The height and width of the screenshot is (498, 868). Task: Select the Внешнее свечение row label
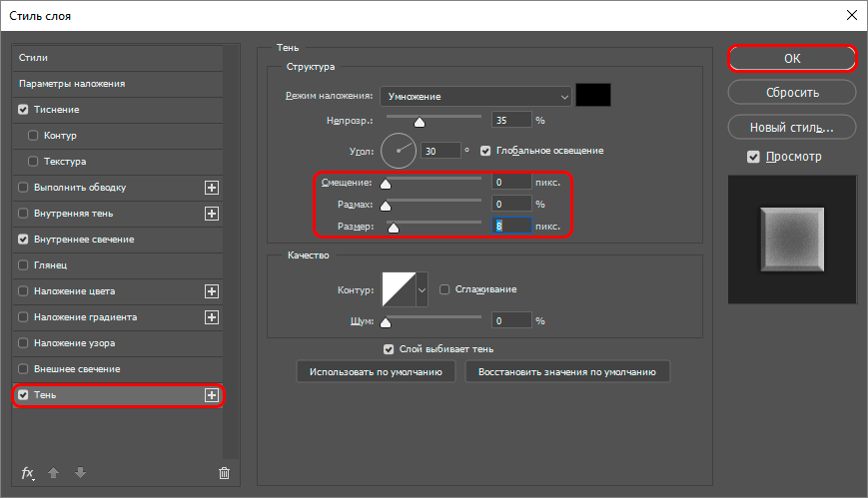click(x=77, y=369)
